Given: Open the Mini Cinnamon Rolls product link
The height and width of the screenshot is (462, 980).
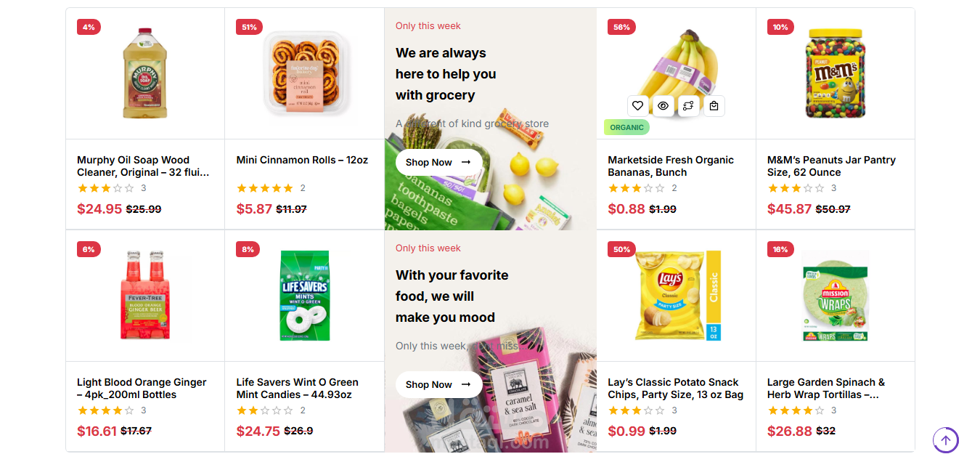Looking at the screenshot, I should [x=302, y=160].
